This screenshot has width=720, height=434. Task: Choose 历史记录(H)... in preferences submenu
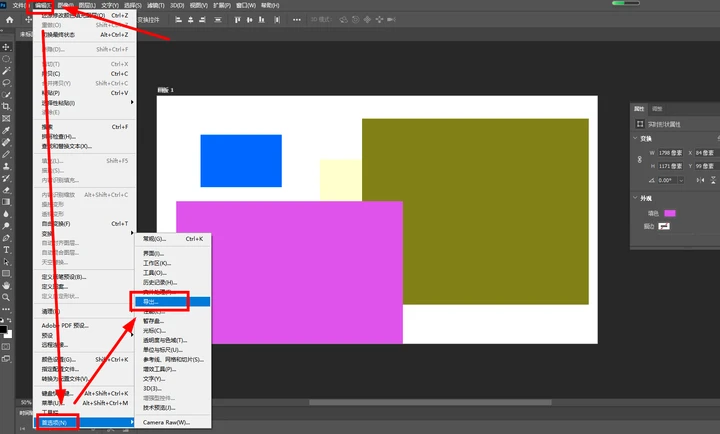coord(173,282)
